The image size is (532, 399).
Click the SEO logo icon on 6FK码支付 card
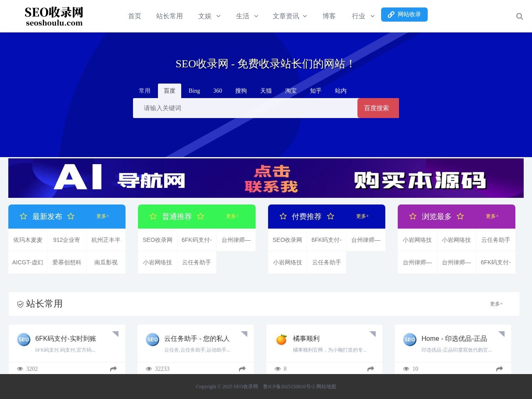tap(24, 339)
